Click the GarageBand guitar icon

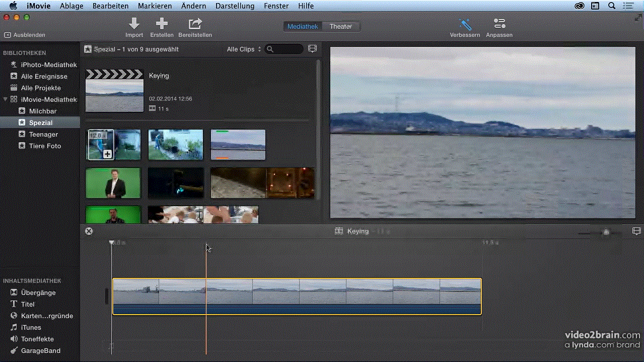coord(14,350)
